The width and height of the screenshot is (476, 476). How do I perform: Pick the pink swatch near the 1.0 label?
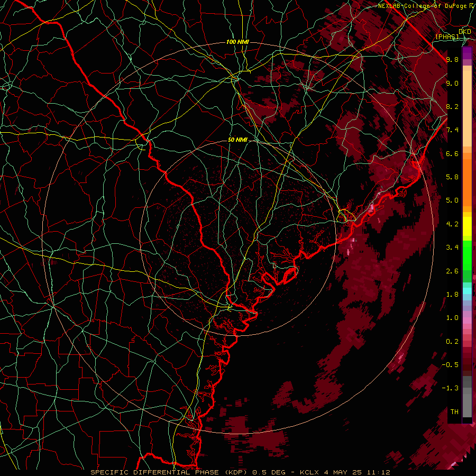(467, 321)
